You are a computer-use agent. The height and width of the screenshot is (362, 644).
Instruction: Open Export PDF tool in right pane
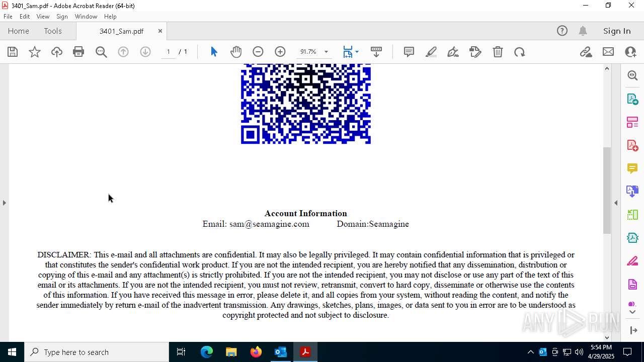(632, 99)
